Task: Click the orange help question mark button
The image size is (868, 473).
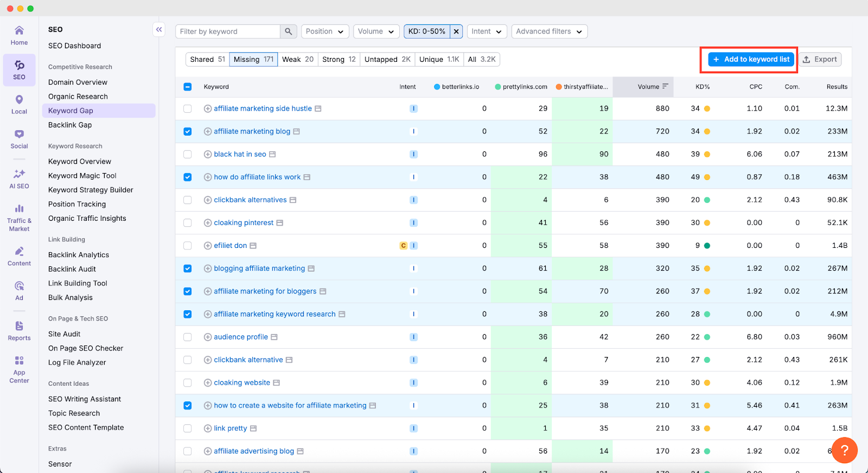Action: (844, 450)
